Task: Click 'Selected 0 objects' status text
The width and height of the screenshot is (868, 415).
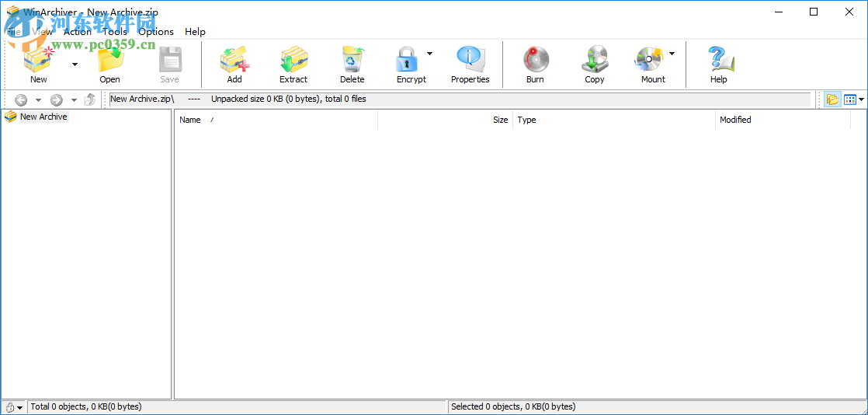Action: (x=513, y=406)
